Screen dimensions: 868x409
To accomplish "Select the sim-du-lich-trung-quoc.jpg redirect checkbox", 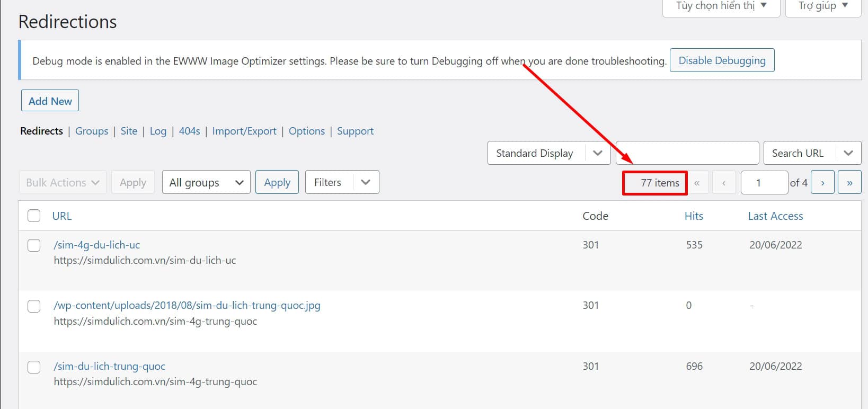I will 34,306.
